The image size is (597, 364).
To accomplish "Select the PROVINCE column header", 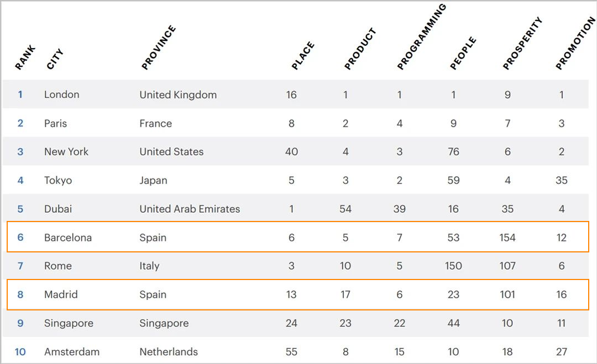I will (x=159, y=48).
